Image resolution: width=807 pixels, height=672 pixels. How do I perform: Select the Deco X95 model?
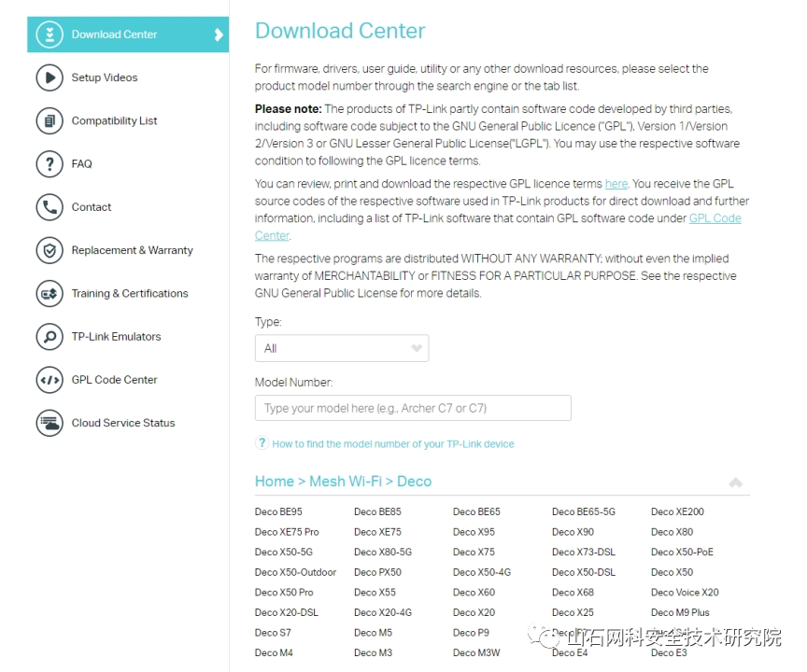pyautogui.click(x=474, y=532)
